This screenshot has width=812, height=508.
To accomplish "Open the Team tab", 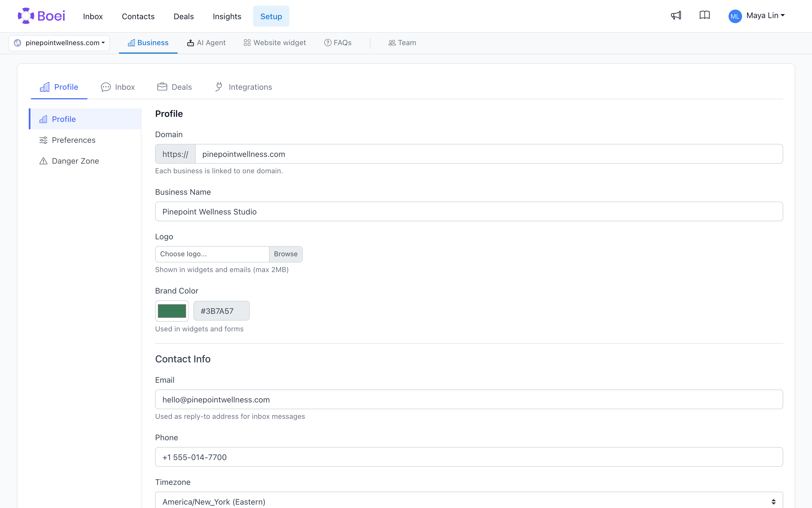I will pos(402,43).
